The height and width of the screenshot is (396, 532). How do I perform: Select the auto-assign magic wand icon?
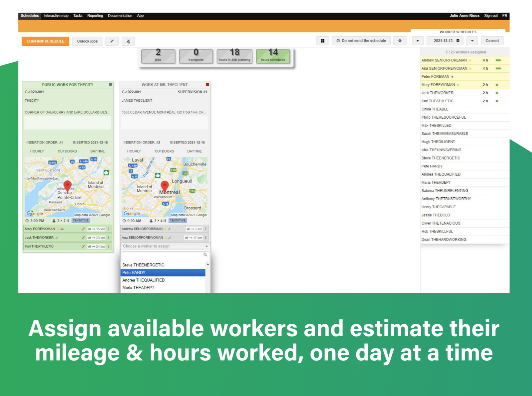click(x=112, y=41)
